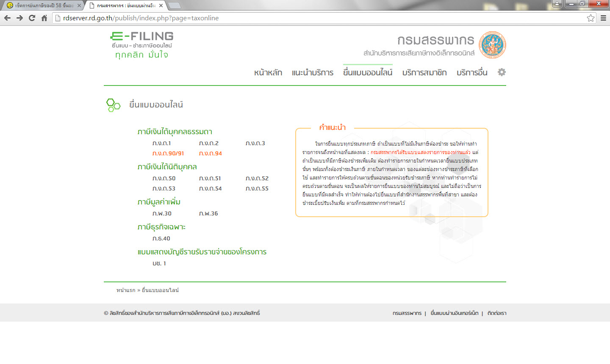Open the ภ.ง.ด.51 form link
Screen dimensions: 610x364
210,178
